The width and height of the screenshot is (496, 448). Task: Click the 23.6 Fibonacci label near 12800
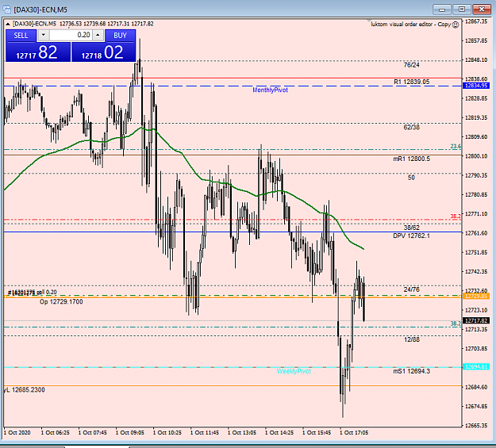coord(456,147)
